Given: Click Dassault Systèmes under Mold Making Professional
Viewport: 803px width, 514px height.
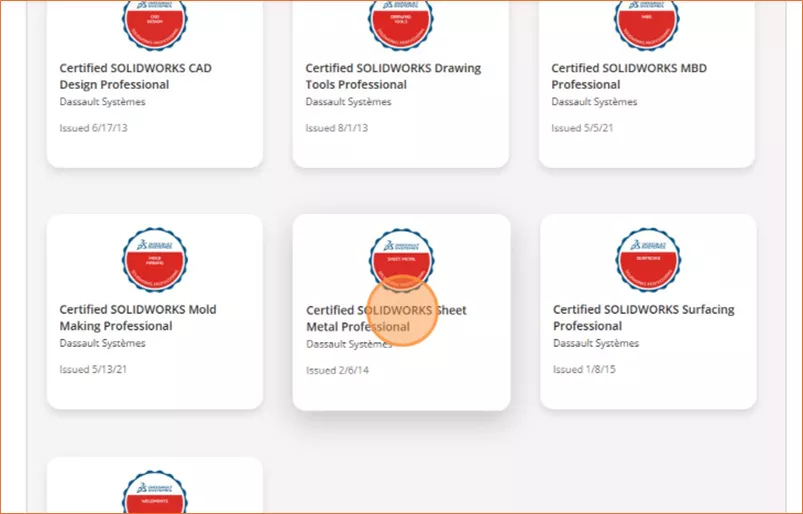Looking at the screenshot, I should pyautogui.click(x=102, y=343).
